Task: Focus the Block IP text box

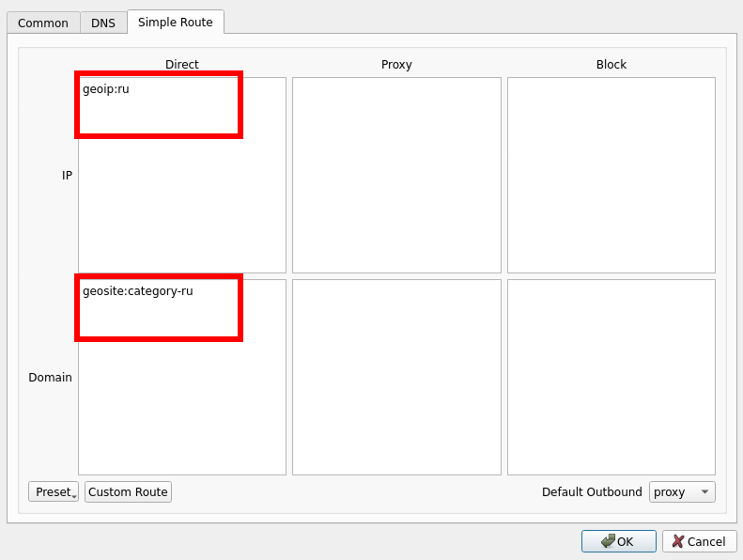Action: pos(611,175)
